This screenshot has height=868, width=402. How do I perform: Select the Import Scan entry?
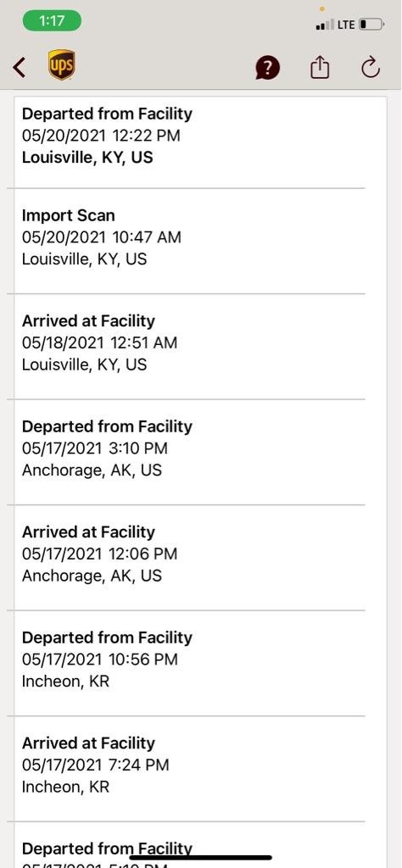pyautogui.click(x=189, y=242)
